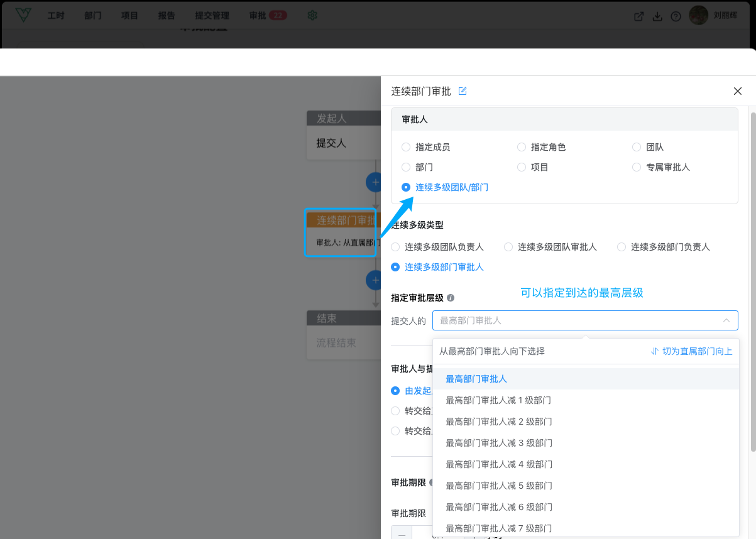Select the 由发起 radio under 审批人与提交人
This screenshot has height=539, width=756.
click(x=412, y=391)
